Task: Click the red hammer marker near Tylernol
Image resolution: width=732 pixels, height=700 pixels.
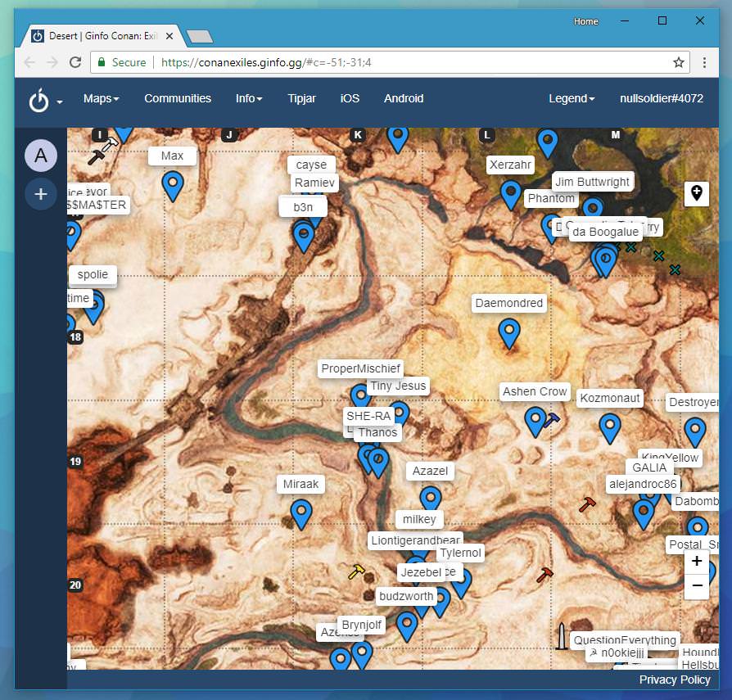Action: [x=544, y=575]
